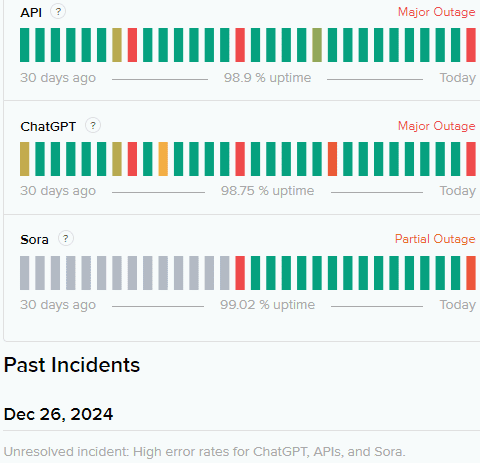Select the only red bar after Sora's gray bars
The height and width of the screenshot is (463, 480).
pos(240,273)
